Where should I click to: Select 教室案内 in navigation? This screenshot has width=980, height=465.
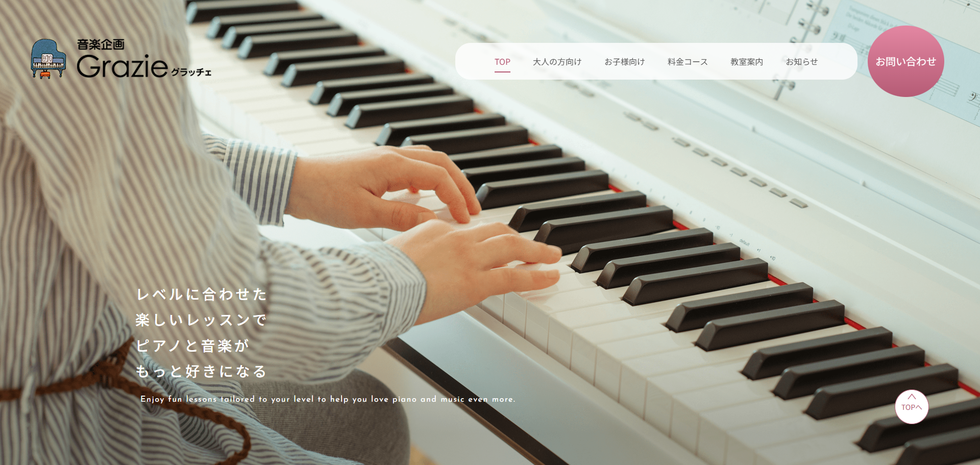pos(747,62)
